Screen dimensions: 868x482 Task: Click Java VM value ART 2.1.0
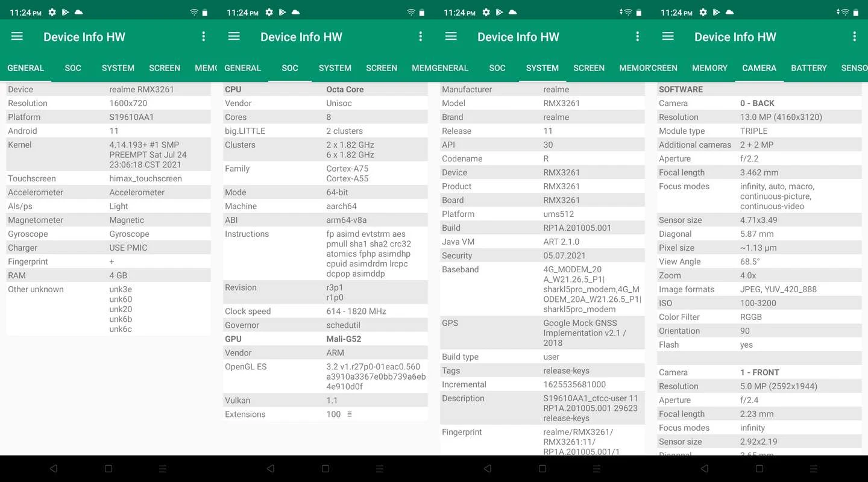(x=561, y=242)
